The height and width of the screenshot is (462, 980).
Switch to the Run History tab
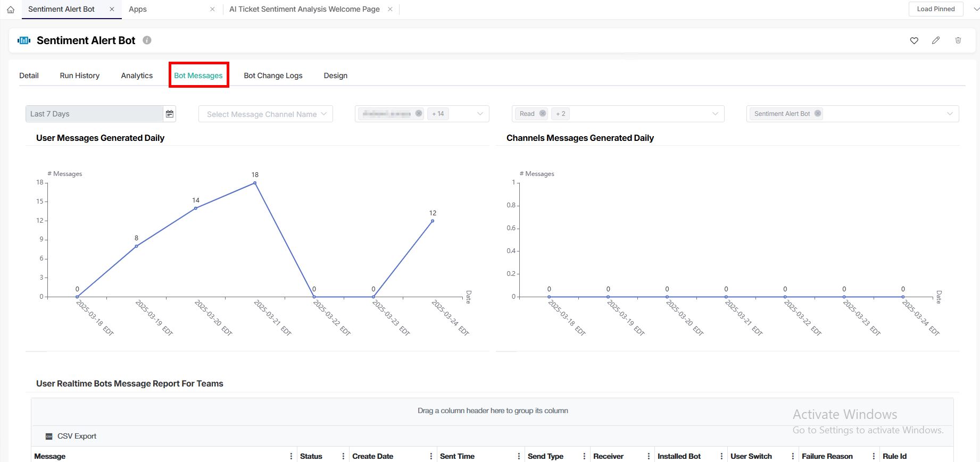[x=80, y=75]
